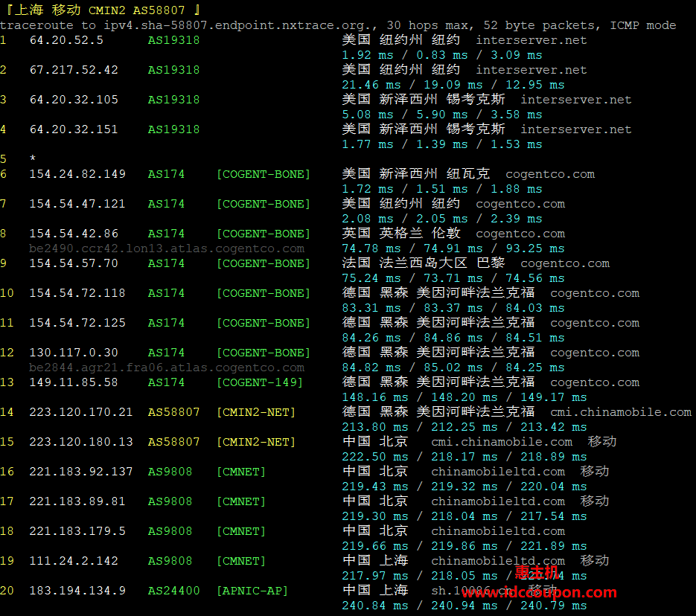
Task: Select IP address '221.183.89.81'
Action: [77, 501]
